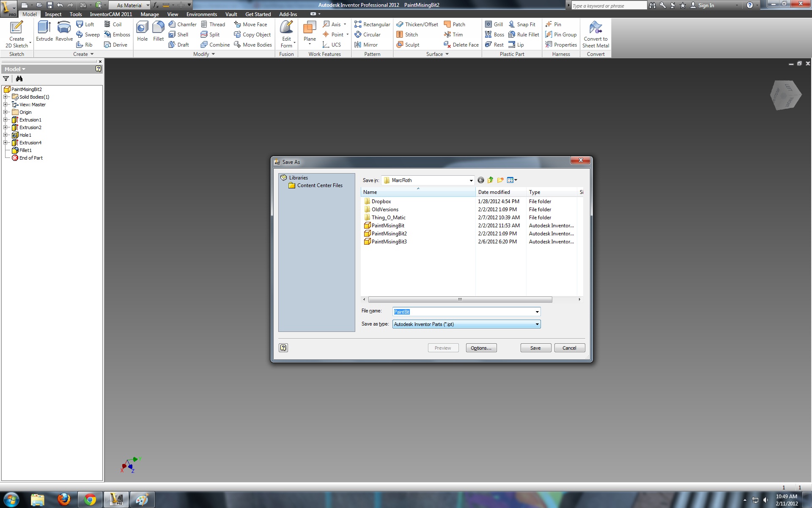Open Save as type dropdown
This screenshot has width=812, height=508.
(537, 324)
